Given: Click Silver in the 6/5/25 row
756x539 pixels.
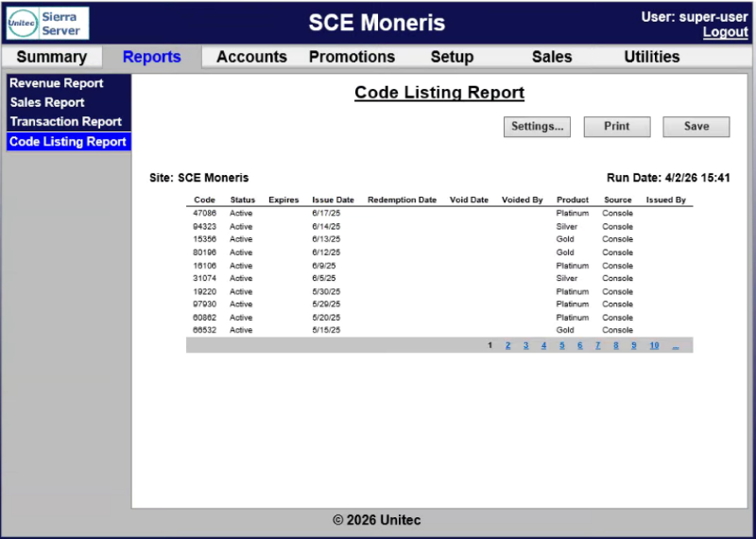Looking at the screenshot, I should [x=566, y=278].
